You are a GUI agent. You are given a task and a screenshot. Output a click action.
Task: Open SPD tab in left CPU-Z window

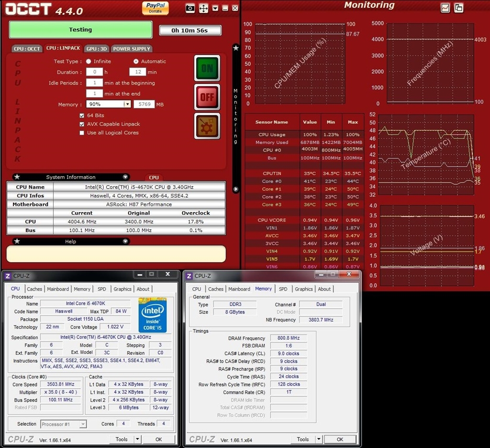pos(102,289)
